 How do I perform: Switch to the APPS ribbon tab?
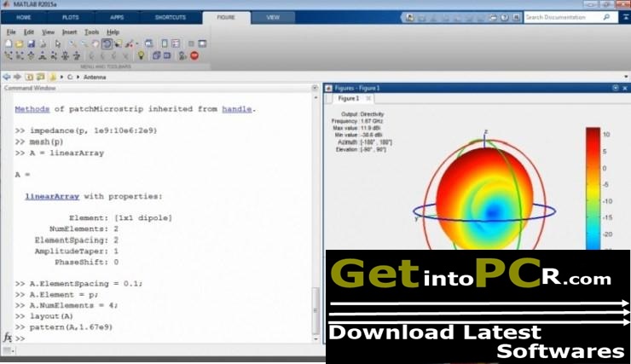pos(117,17)
